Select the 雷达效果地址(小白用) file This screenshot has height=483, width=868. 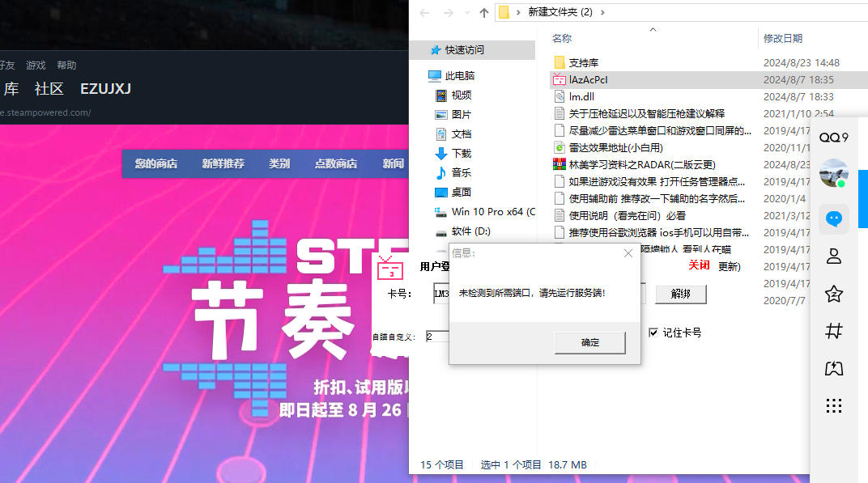(615, 148)
